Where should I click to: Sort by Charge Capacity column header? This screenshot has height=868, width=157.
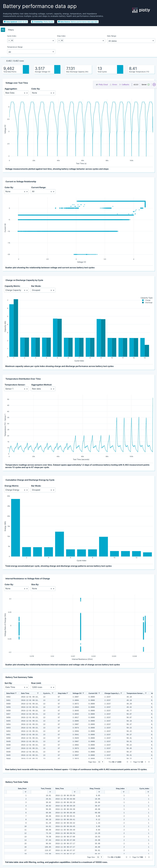(112, 693)
